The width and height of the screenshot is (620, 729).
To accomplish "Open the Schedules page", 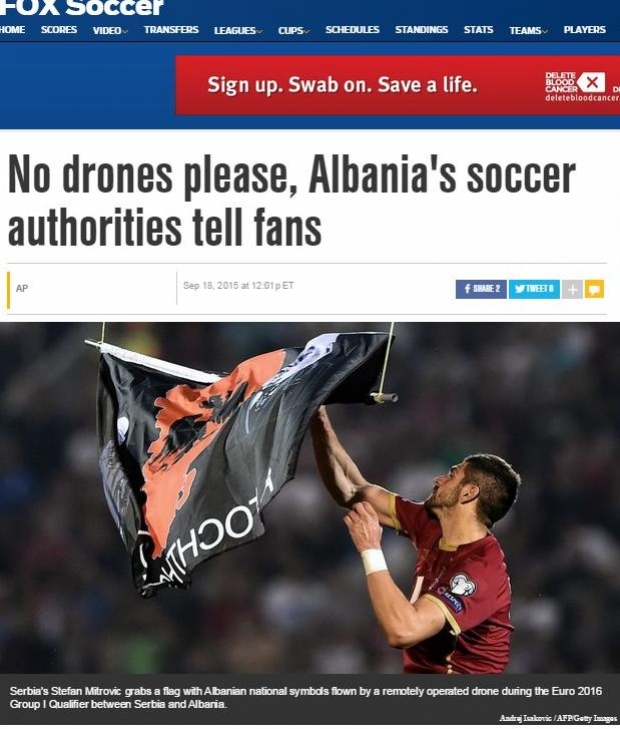I will (352, 30).
